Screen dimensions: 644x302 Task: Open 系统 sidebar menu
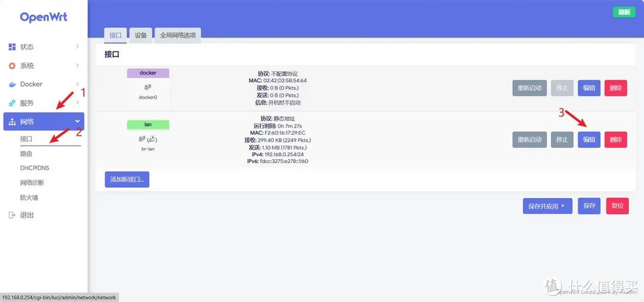pyautogui.click(x=44, y=66)
